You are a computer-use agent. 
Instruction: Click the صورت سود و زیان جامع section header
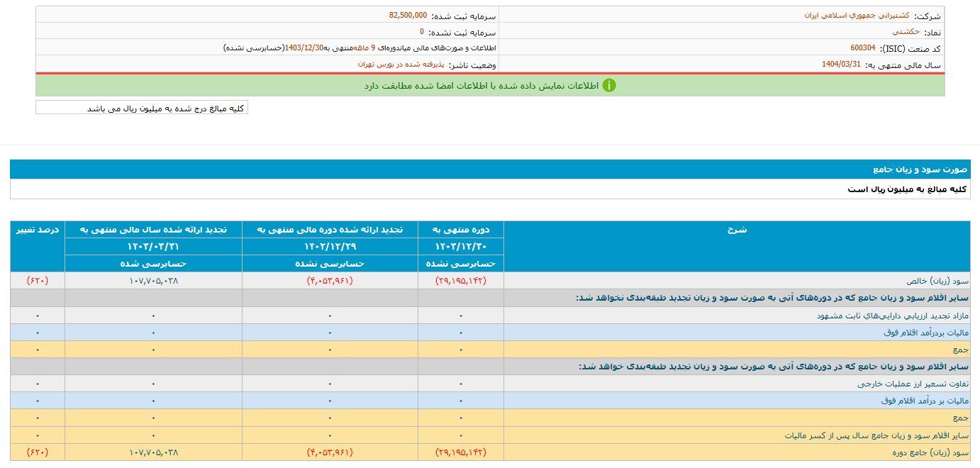pyautogui.click(x=920, y=169)
